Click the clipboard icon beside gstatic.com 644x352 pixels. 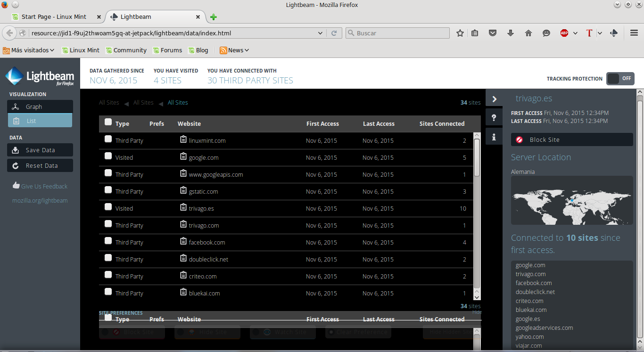183,191
